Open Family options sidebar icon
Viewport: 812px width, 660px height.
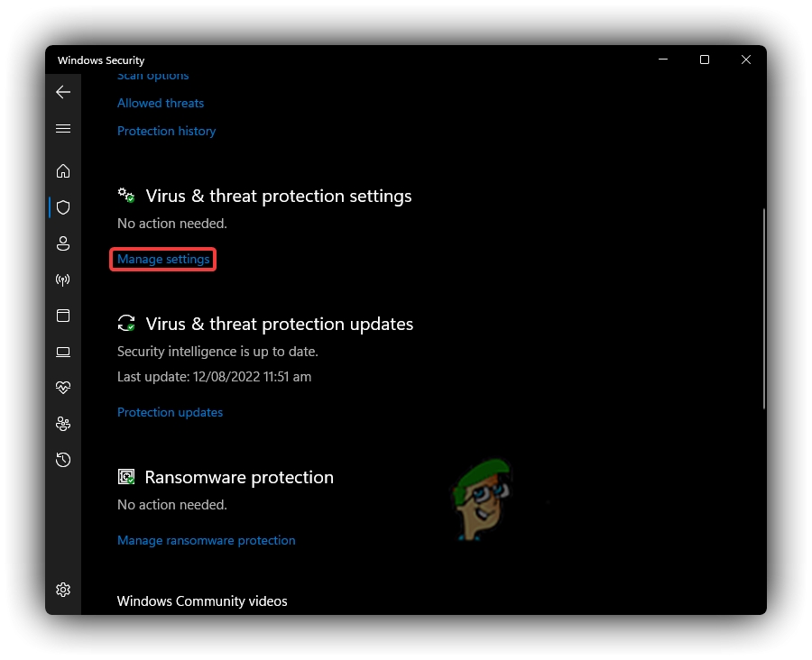[x=63, y=424]
